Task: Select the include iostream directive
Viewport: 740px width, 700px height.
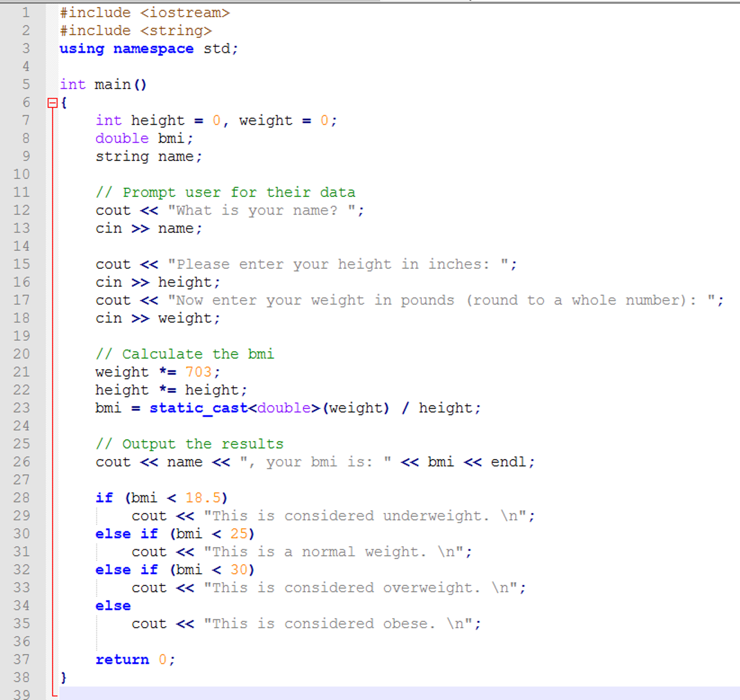Action: [x=145, y=13]
